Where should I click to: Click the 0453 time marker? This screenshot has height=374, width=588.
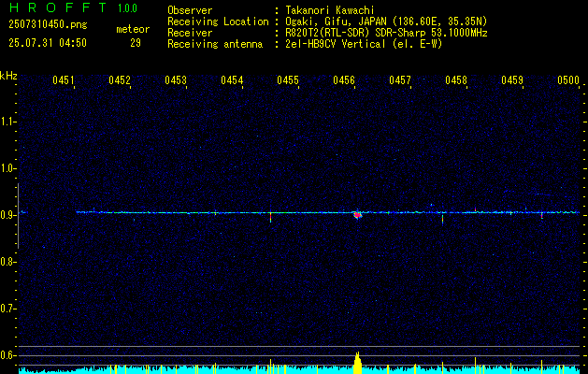pos(176,79)
